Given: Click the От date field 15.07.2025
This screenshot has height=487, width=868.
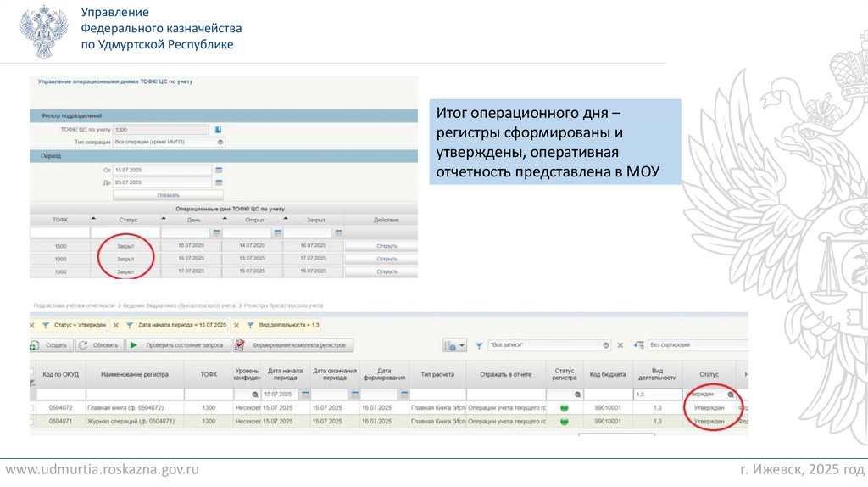Looking at the screenshot, I should pyautogui.click(x=162, y=170).
